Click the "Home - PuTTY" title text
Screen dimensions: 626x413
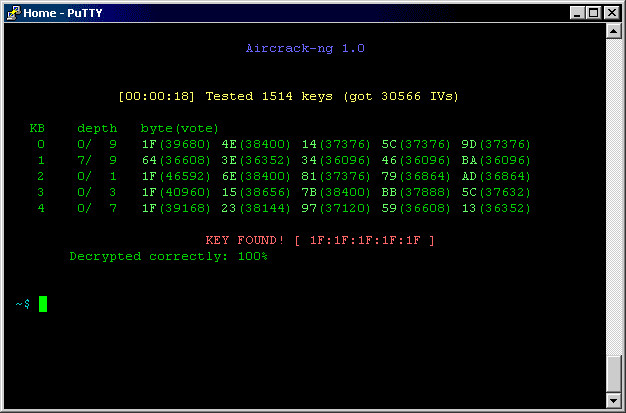point(55,12)
